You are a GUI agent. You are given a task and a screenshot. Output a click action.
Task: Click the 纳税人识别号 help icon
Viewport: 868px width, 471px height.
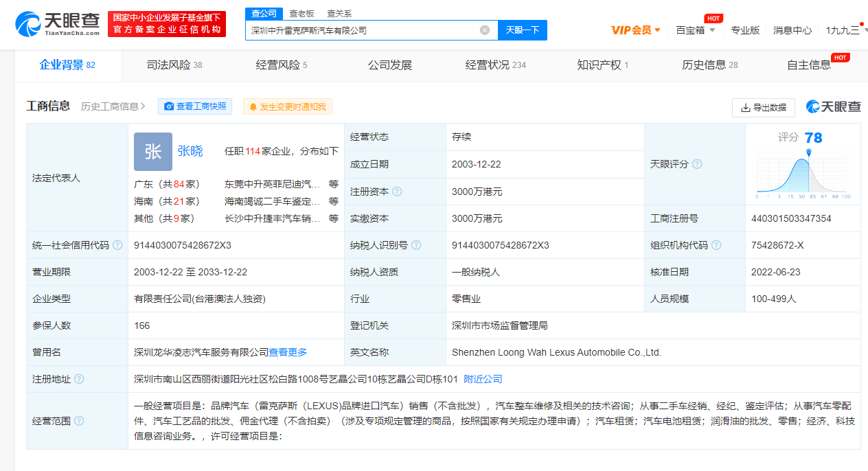416,245
